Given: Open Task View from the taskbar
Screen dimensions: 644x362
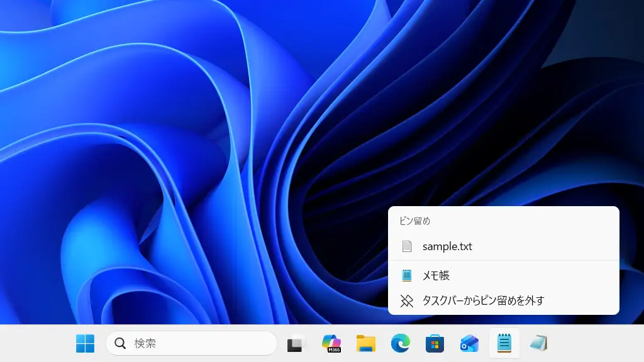Looking at the screenshot, I should (x=295, y=343).
